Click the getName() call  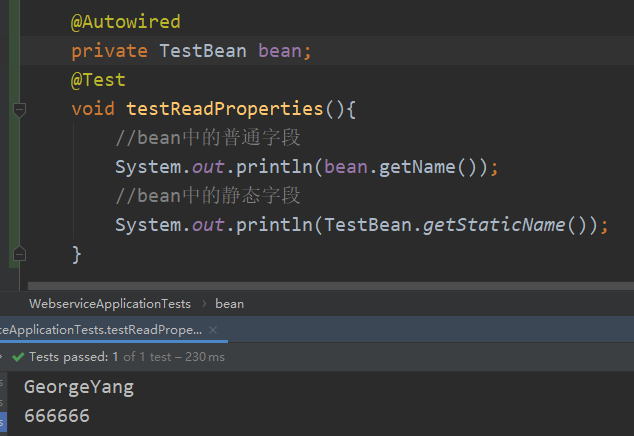433,167
